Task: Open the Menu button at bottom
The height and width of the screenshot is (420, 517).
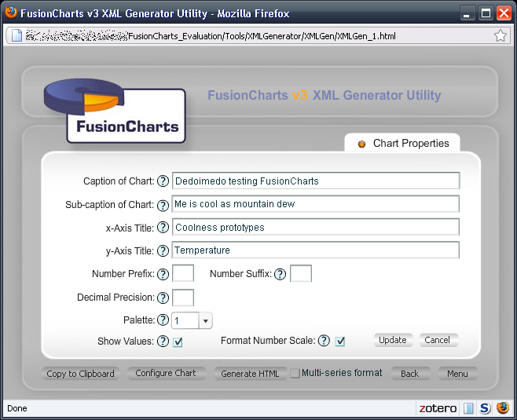Action: 457,374
